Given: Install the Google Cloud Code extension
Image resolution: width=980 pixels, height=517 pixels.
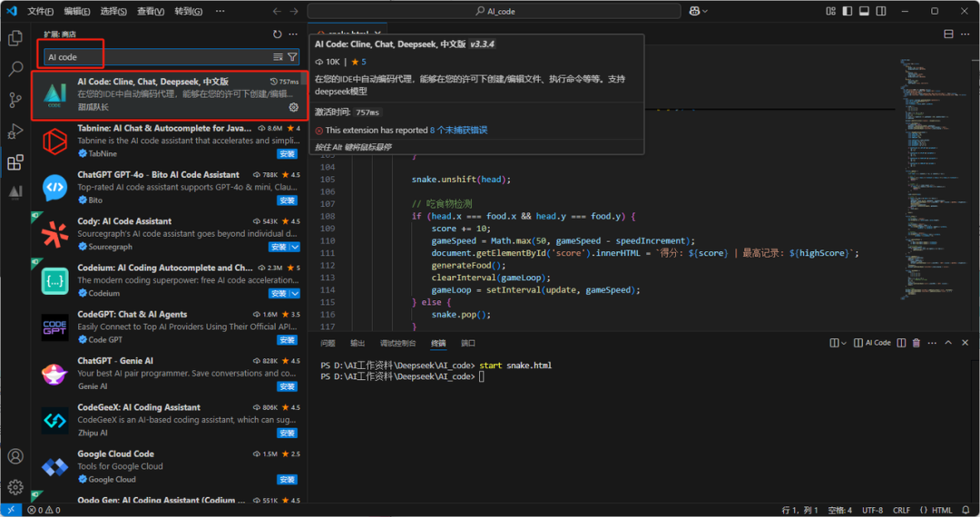Looking at the screenshot, I should coord(288,480).
